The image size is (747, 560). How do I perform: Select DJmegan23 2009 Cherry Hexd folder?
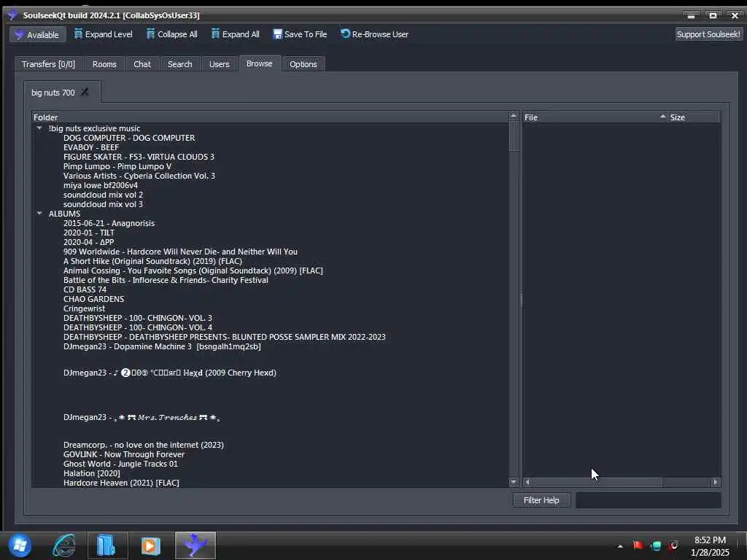pyautogui.click(x=169, y=373)
